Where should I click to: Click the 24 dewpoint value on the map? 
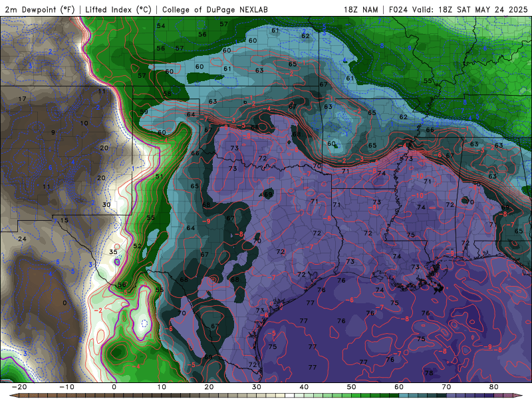22,239
